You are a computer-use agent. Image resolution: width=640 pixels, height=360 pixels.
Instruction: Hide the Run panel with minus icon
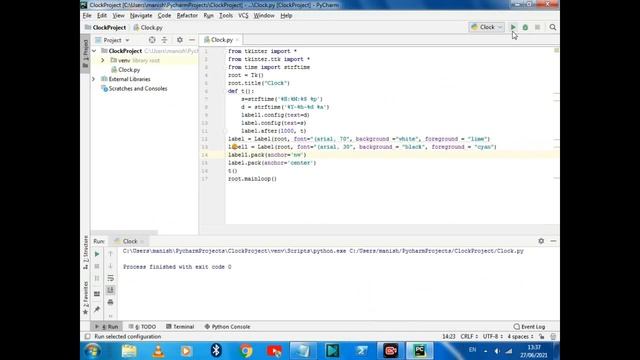[553, 241]
